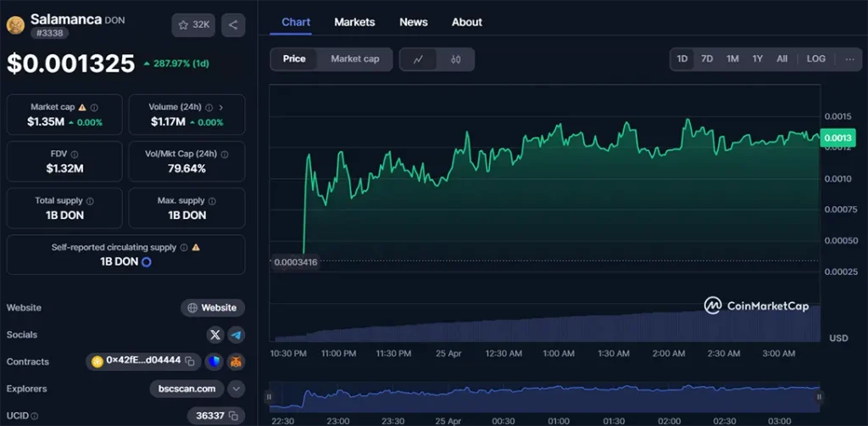Open the X (Twitter) social icon
Image resolution: width=868 pixels, height=426 pixels.
point(215,334)
